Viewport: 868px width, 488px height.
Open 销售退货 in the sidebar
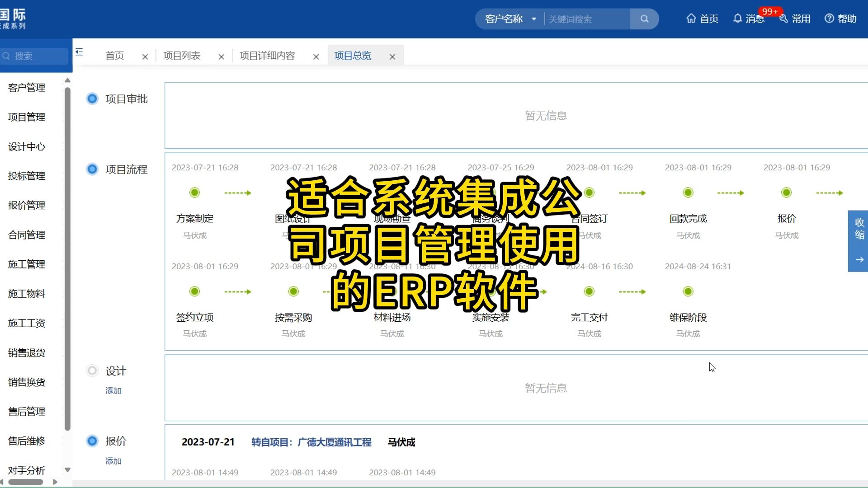[x=27, y=352]
